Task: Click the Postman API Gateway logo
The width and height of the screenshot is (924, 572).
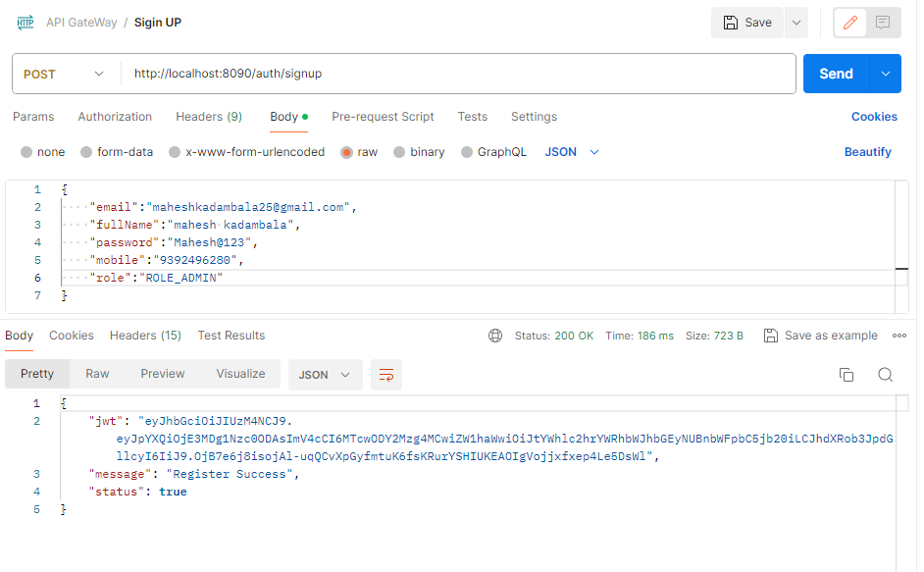Action: 24,22
